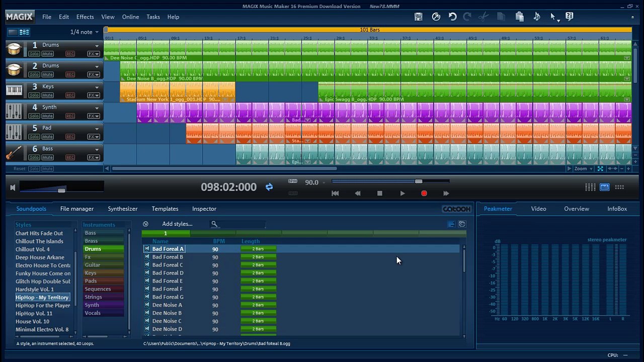Mute track 2 Drums
Image resolution: width=644 pixels, height=362 pixels.
(48, 74)
